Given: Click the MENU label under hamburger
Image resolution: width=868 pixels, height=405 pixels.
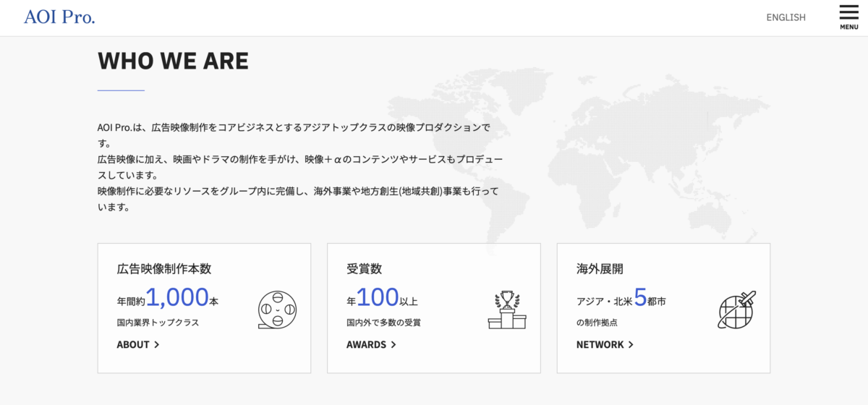Looking at the screenshot, I should (x=849, y=27).
